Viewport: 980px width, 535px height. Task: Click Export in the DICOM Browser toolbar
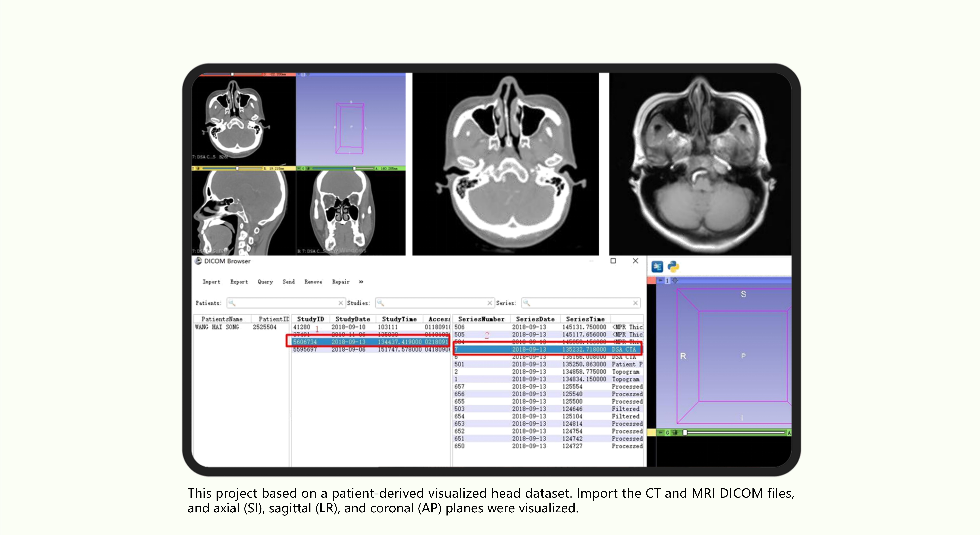point(239,282)
